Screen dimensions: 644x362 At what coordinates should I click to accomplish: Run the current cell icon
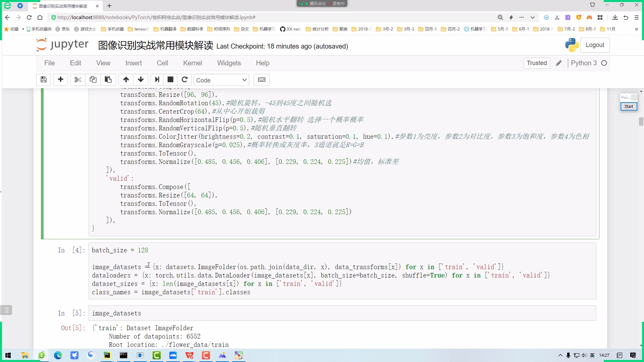coord(157,80)
